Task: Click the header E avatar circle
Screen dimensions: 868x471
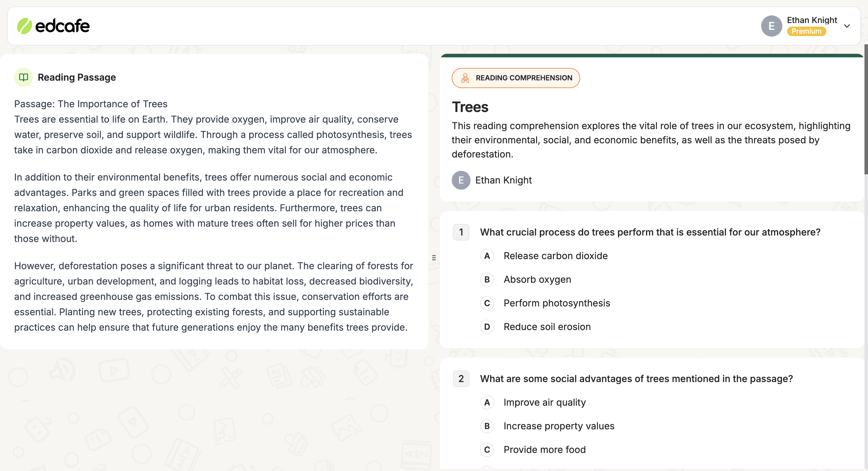Action: (x=771, y=26)
